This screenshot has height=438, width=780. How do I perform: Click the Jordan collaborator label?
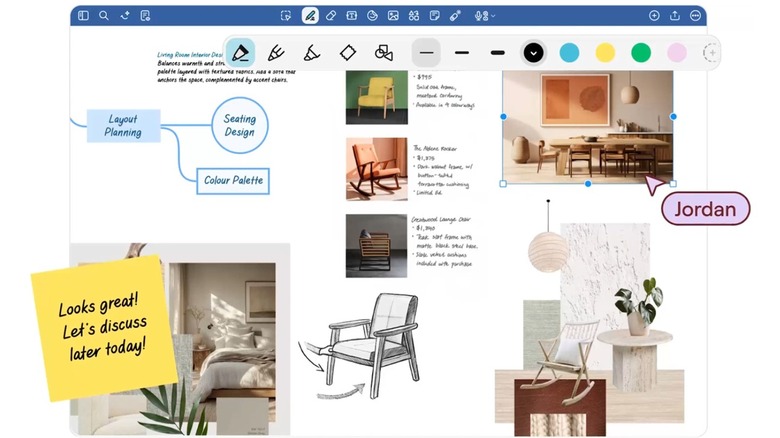coord(705,209)
